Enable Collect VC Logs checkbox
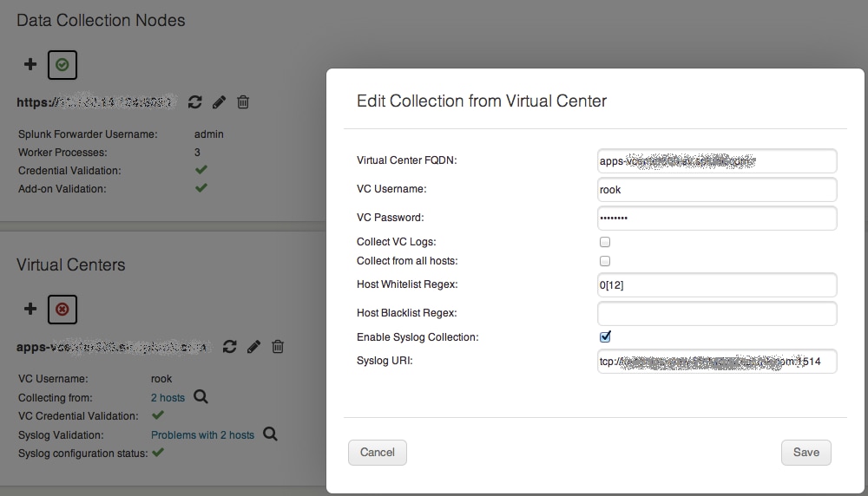The height and width of the screenshot is (496, 868). (x=605, y=242)
